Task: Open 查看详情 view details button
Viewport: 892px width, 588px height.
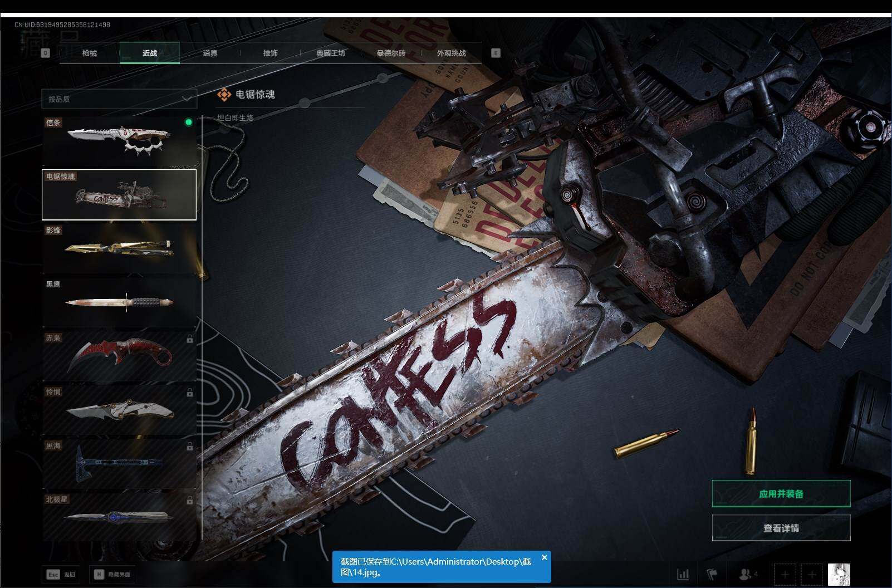Action: (x=781, y=528)
